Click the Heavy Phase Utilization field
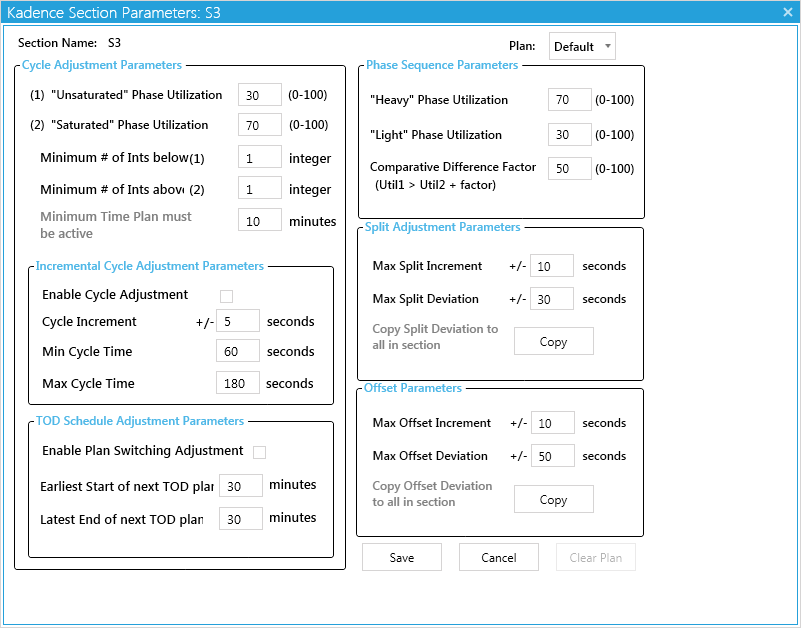This screenshot has width=801, height=628. (x=569, y=100)
